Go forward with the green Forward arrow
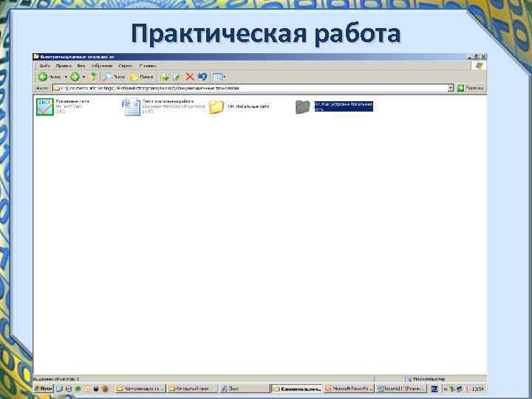Screen dimensions: 532x399 tap(75, 77)
